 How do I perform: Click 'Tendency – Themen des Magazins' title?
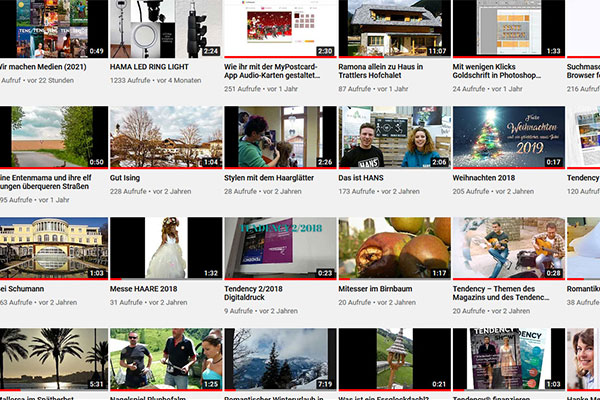501,293
